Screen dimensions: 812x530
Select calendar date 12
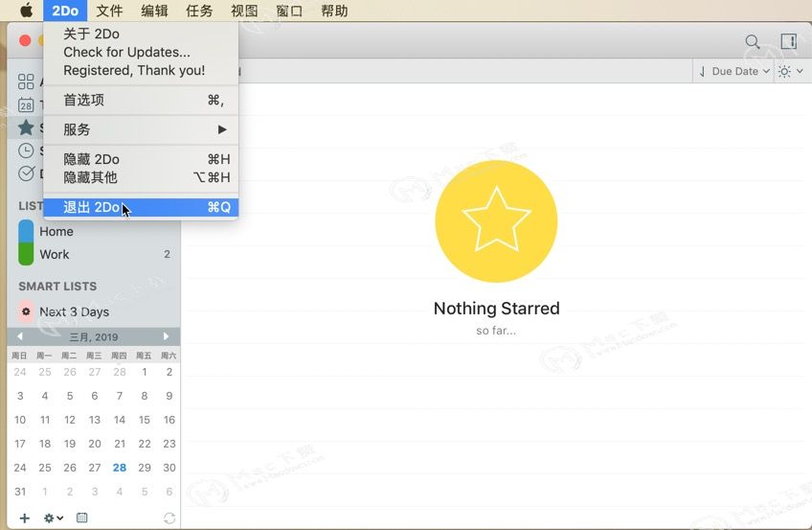[70, 420]
